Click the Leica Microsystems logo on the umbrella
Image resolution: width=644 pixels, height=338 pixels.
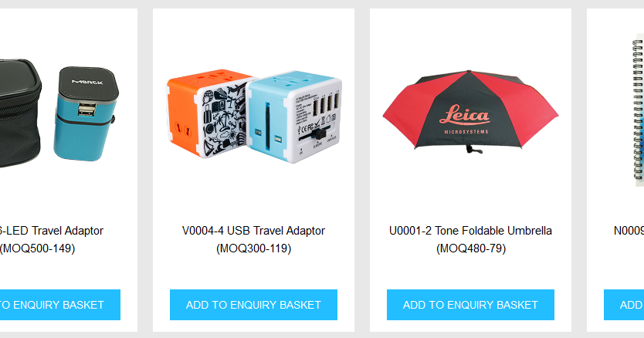coord(466,119)
